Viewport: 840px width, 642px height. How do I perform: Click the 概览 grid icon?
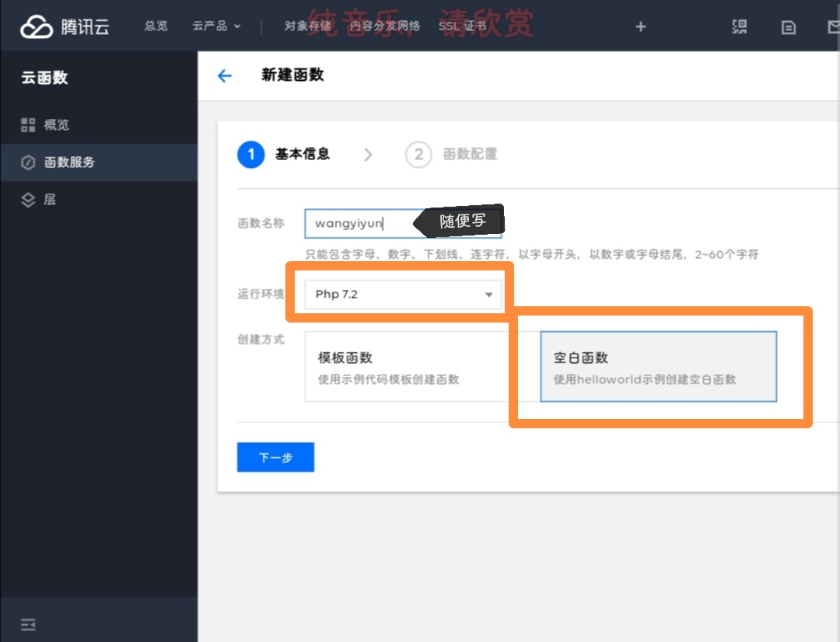click(28, 125)
